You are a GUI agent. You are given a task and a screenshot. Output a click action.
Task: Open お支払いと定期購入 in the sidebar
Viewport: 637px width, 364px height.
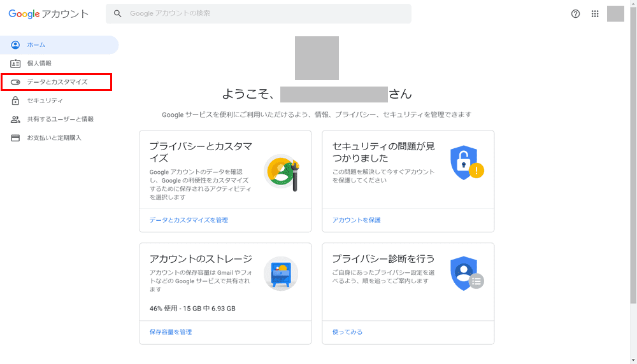pyautogui.click(x=59, y=138)
